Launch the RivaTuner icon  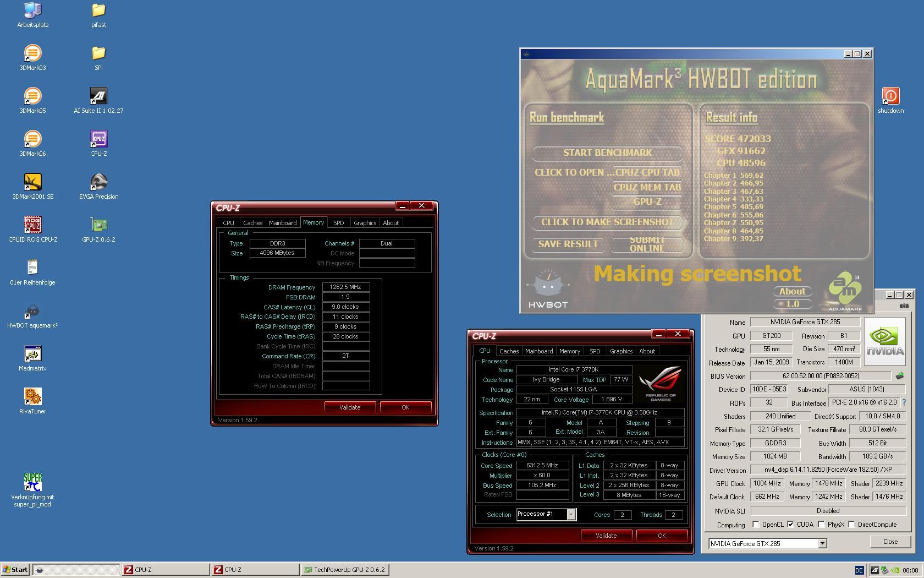point(32,397)
